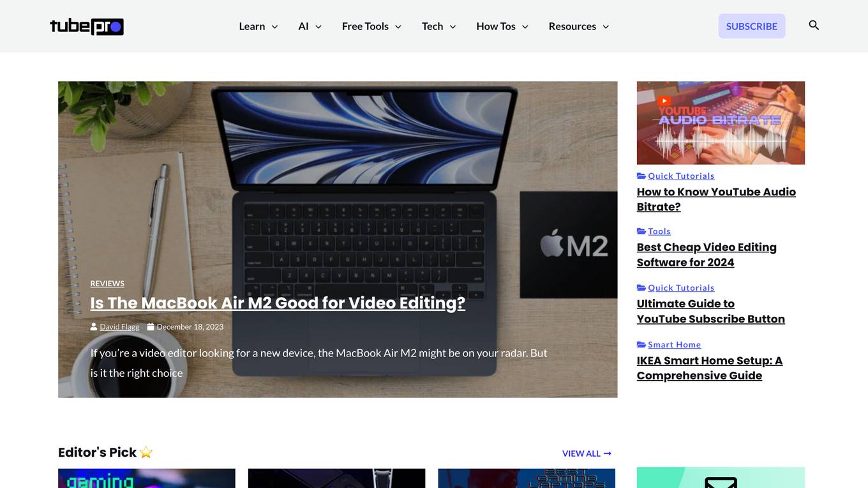The width and height of the screenshot is (868, 488).
Task: Open the Tech menu item
Action: point(433,26)
